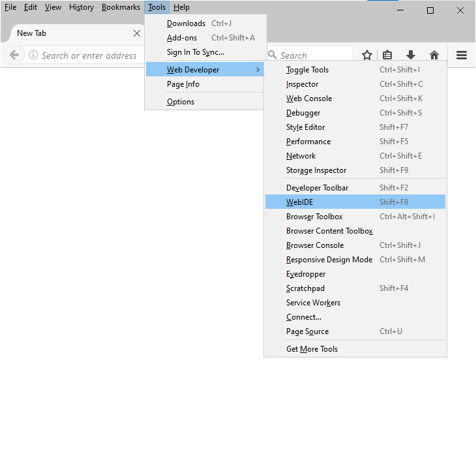Image resolution: width=476 pixels, height=475 pixels.
Task: Open the hamburger menu icon
Action: coord(462,55)
